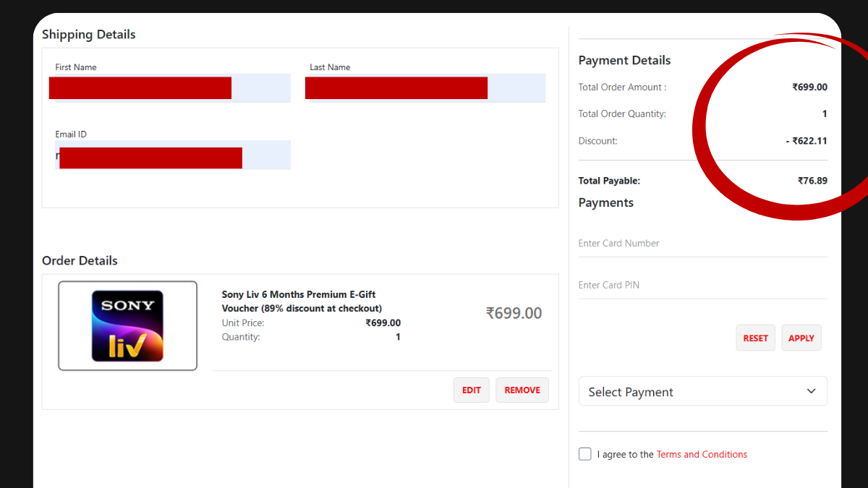The height and width of the screenshot is (488, 868).
Task: Expand payment options via the chevron arrow
Action: coord(811,390)
